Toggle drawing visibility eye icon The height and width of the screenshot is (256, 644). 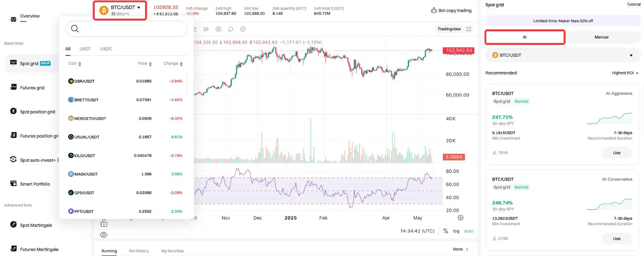point(104,235)
